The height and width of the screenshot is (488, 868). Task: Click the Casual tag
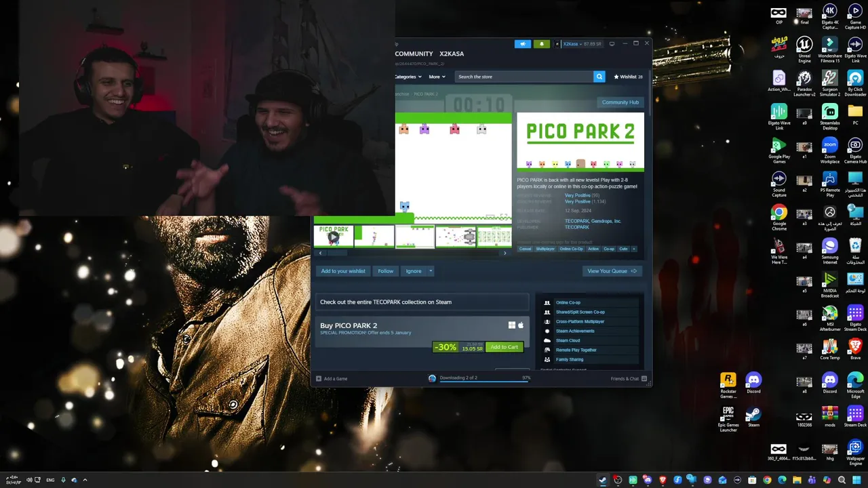[x=526, y=249]
